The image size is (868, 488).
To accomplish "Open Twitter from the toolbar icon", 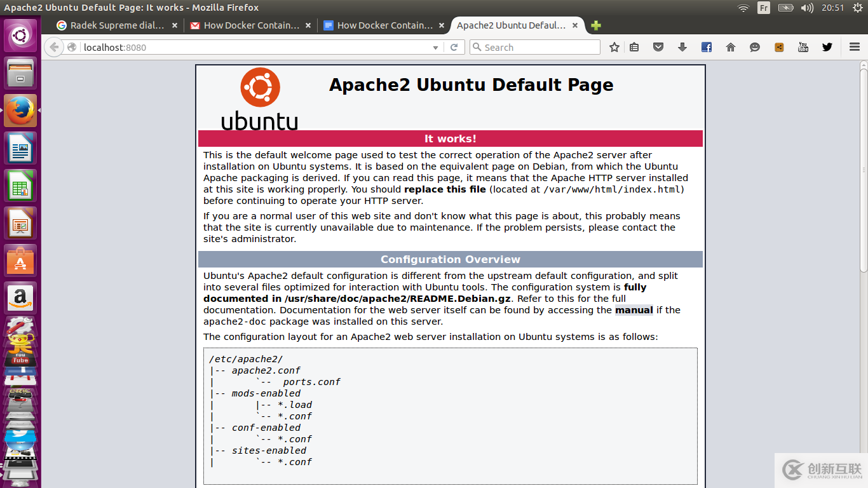I will click(827, 47).
